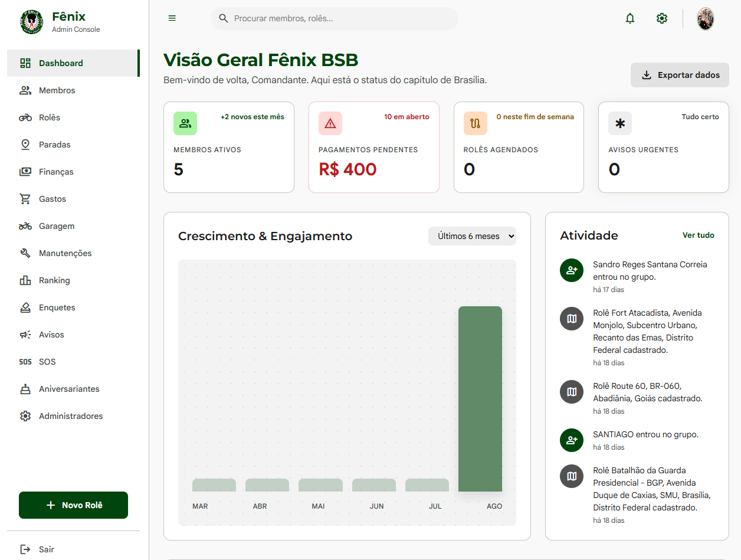
Task: Click the Sair logout icon
Action: (x=25, y=549)
